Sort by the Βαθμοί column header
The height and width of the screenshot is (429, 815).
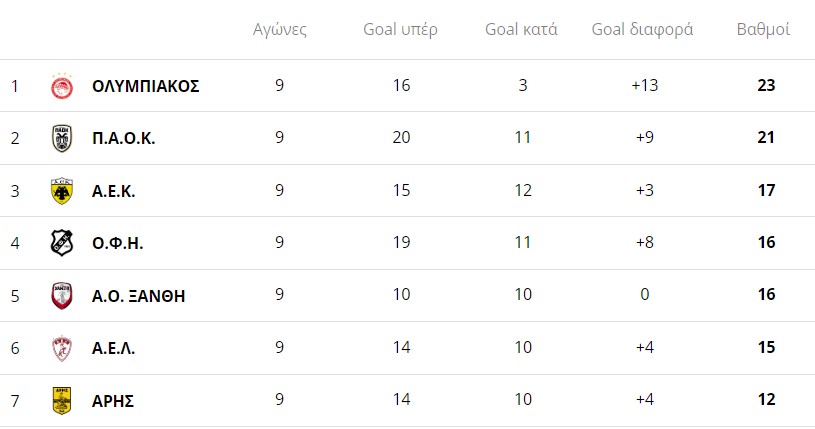[x=763, y=29]
